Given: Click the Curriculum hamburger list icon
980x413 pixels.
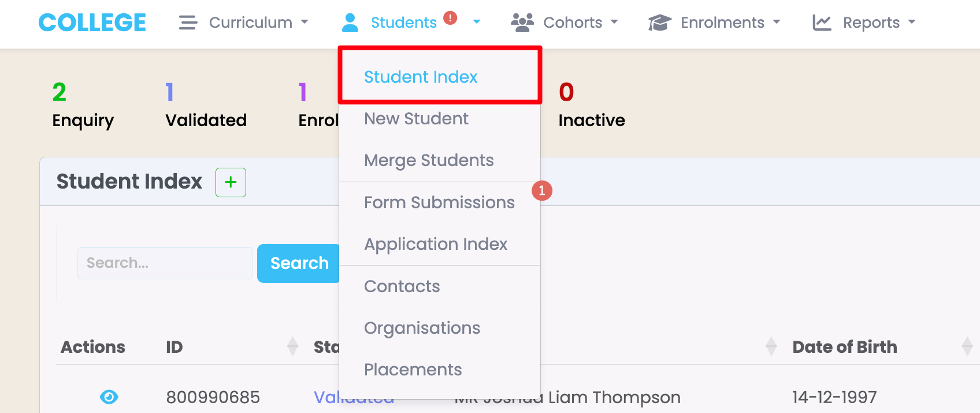Looking at the screenshot, I should [188, 23].
